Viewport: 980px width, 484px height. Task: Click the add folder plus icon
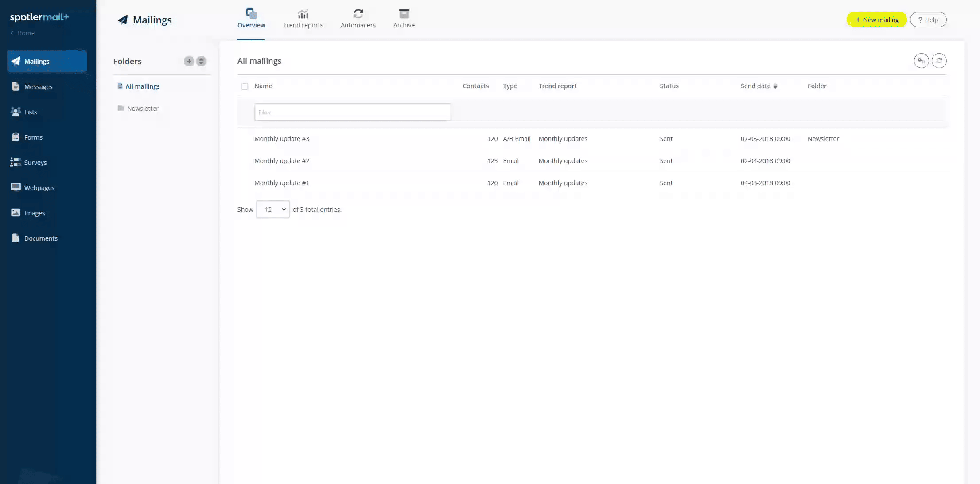[189, 61]
